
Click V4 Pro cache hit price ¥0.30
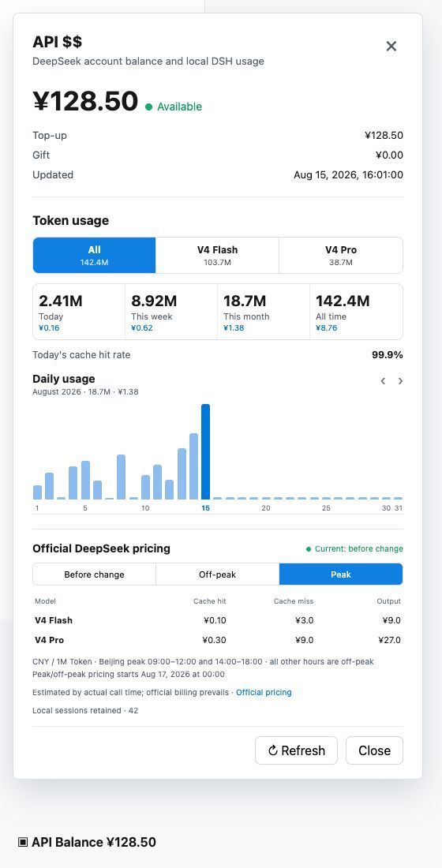pos(215,641)
